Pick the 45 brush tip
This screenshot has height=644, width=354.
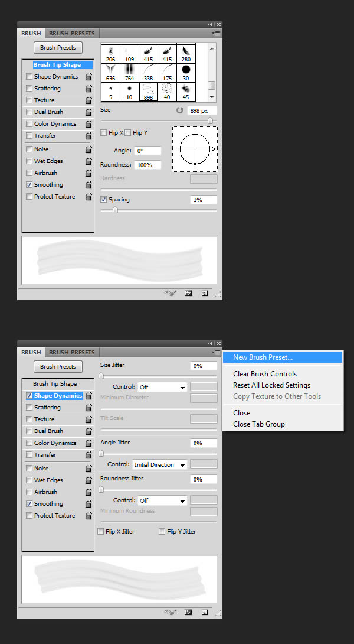click(x=186, y=92)
